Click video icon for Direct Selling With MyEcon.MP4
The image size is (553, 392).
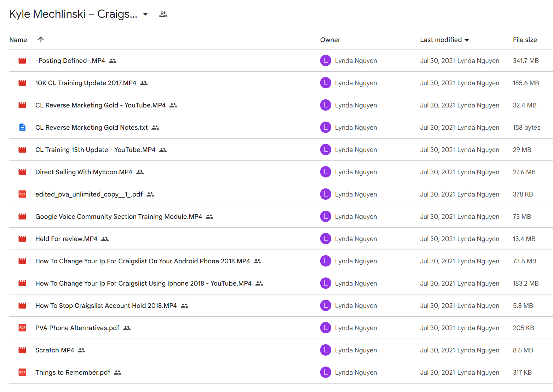pyautogui.click(x=22, y=172)
